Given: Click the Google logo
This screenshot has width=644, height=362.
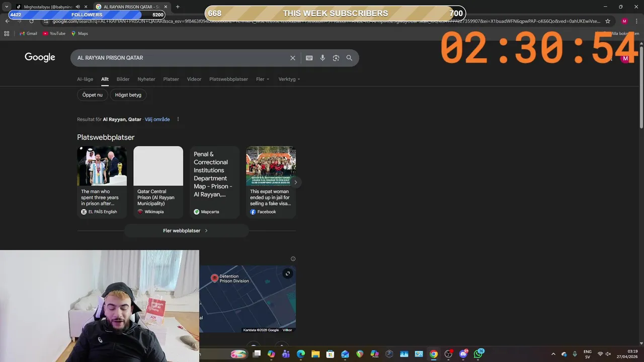Looking at the screenshot, I should click(40, 57).
